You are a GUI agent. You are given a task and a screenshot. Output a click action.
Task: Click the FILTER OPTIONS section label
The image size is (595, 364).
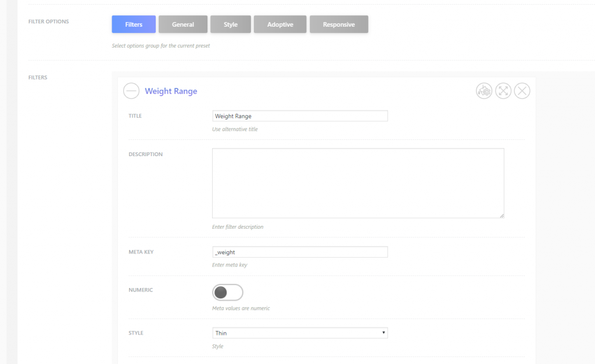pos(49,21)
